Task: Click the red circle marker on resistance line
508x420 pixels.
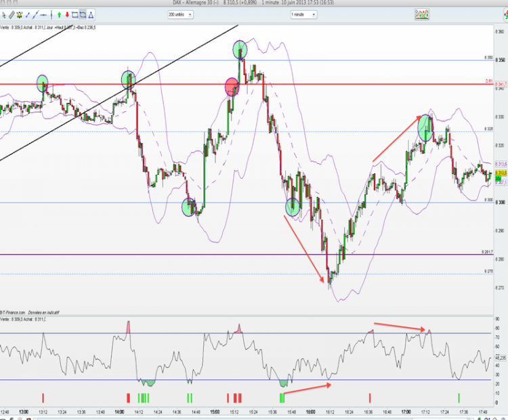Action: click(x=232, y=87)
